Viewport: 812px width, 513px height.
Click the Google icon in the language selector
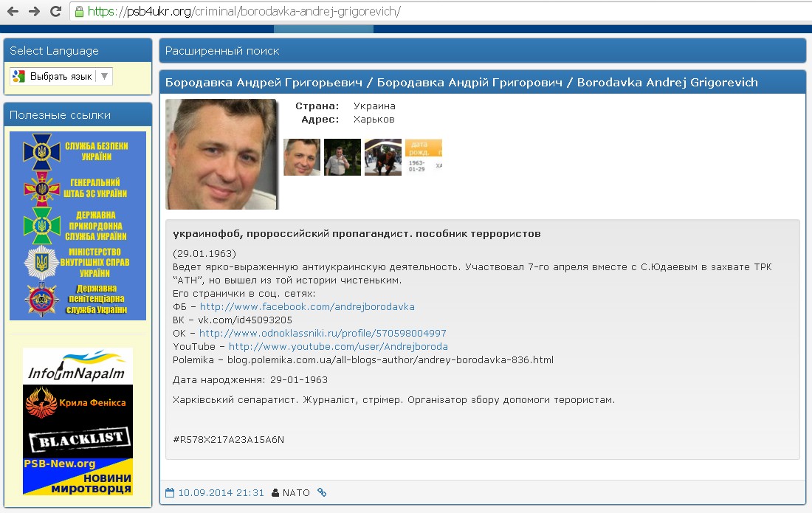[x=19, y=76]
